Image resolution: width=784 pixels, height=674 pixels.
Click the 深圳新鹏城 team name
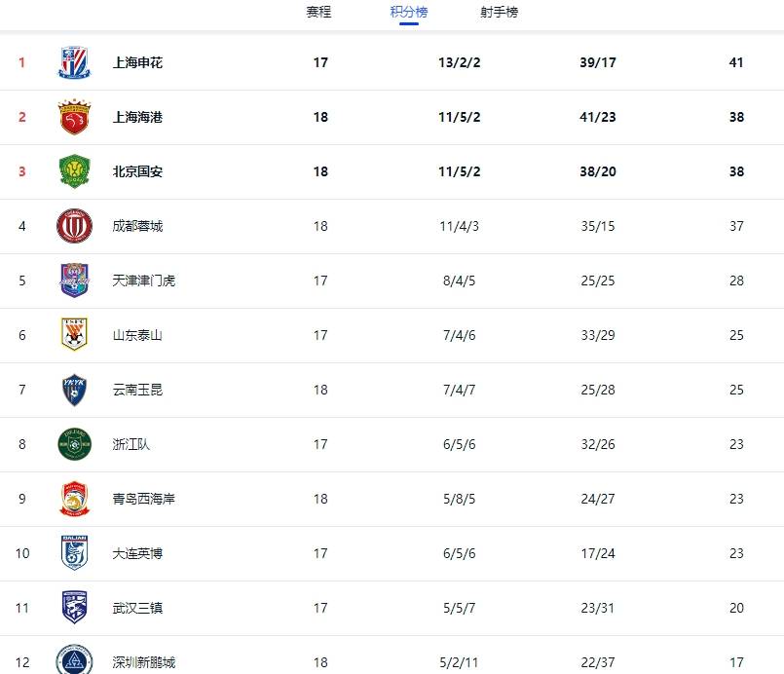tap(143, 662)
